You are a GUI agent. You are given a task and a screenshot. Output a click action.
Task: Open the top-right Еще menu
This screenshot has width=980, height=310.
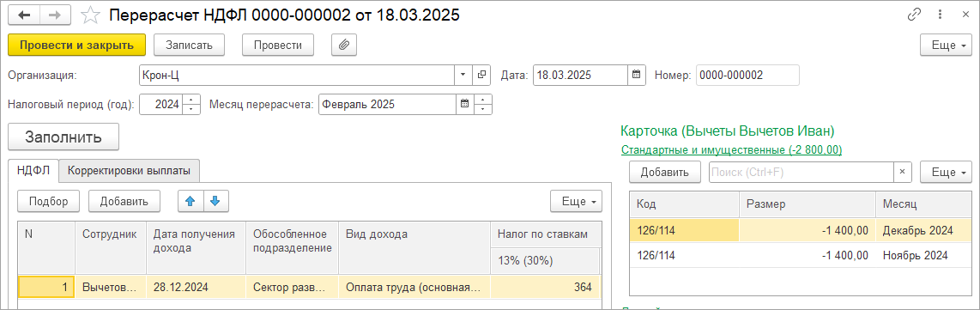tap(947, 45)
